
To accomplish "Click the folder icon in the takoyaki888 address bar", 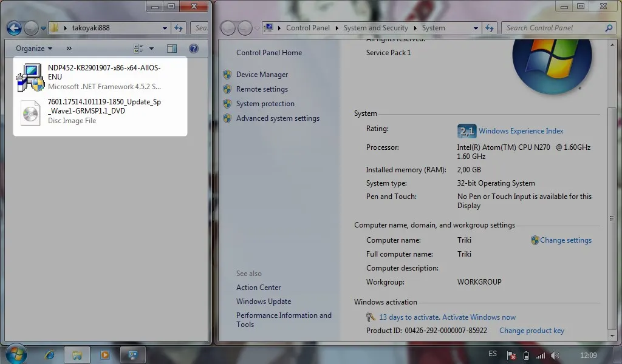I will point(55,28).
